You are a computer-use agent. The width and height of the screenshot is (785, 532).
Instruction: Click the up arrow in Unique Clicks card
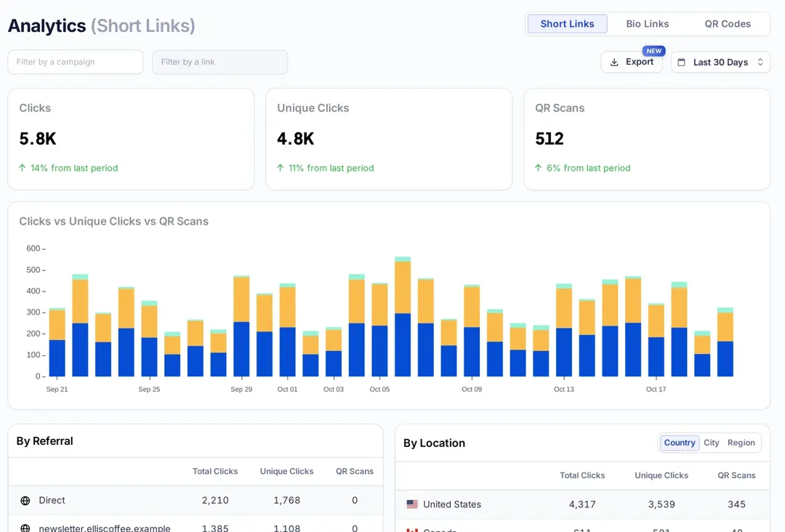coord(281,168)
